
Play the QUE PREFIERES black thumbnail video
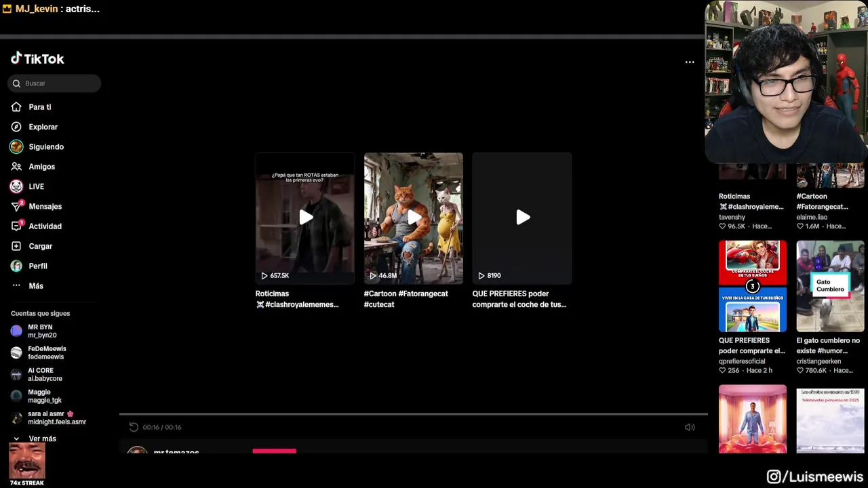coord(522,218)
